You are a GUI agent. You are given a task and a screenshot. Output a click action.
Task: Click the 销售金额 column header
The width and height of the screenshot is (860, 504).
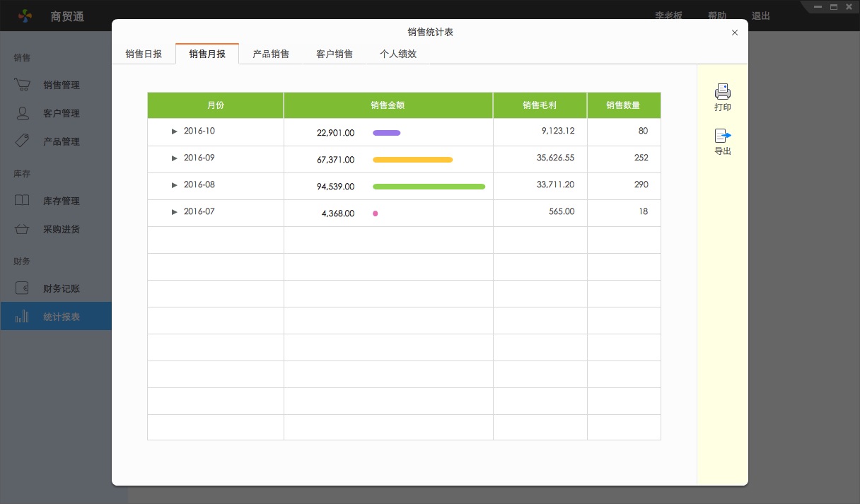(388, 105)
